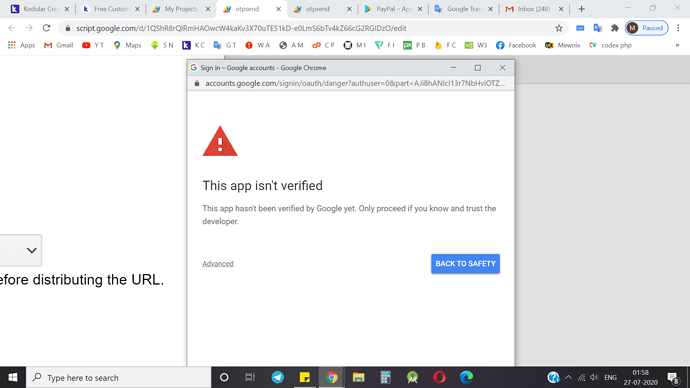Open the F C bookmark
Screen dimensions: 690x388
pos(445,45)
